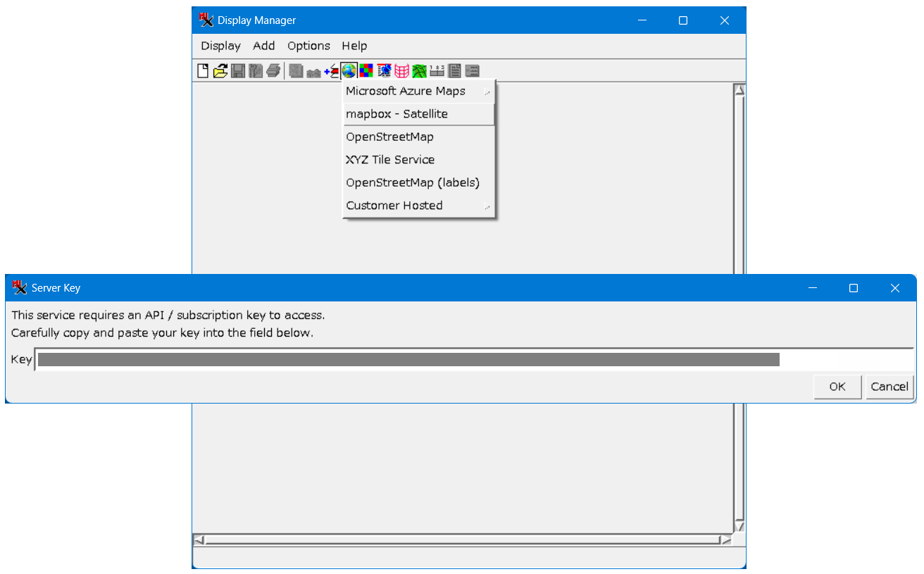Click the pink mesh grid icon

401,70
